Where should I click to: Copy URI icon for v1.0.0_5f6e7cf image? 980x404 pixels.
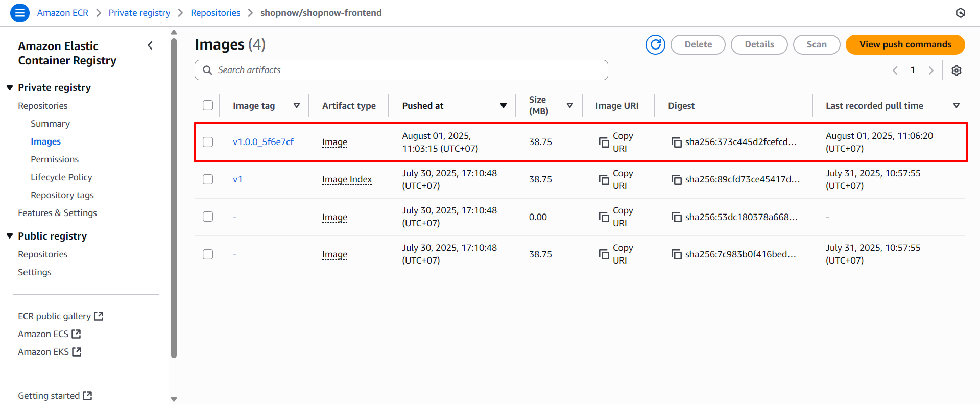point(604,142)
